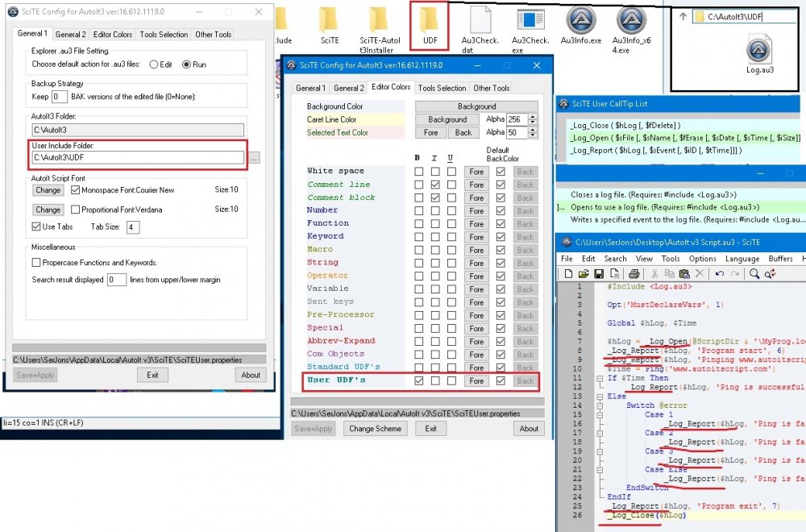Switch to General 2 tab in the General 1 window

pos(70,35)
